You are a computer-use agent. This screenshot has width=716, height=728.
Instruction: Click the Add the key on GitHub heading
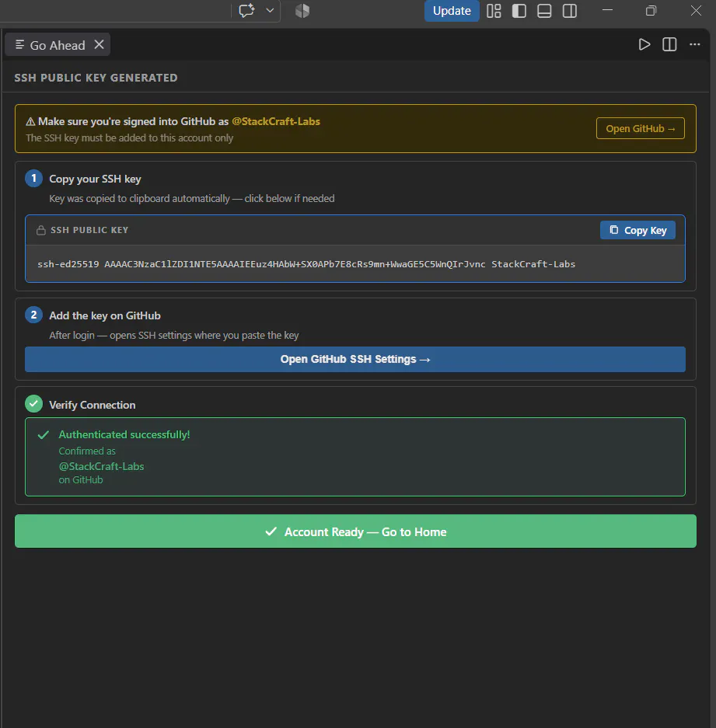click(104, 315)
